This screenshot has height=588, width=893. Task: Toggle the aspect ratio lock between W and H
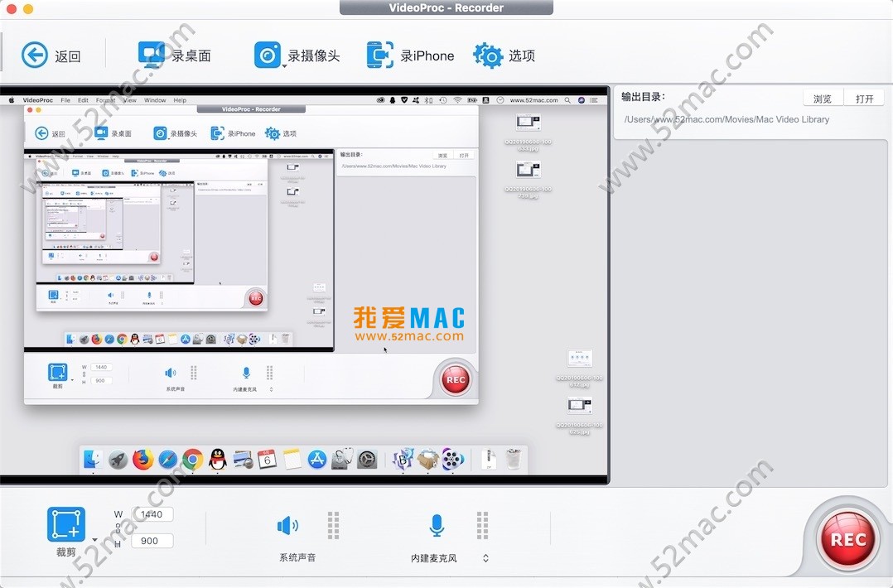118,528
